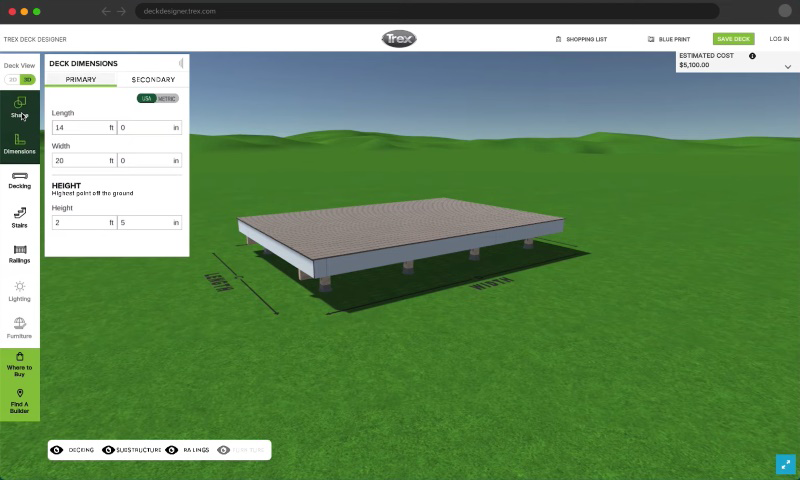Click the $5,100.00 cost value
This screenshot has height=480, width=800.
694,65
